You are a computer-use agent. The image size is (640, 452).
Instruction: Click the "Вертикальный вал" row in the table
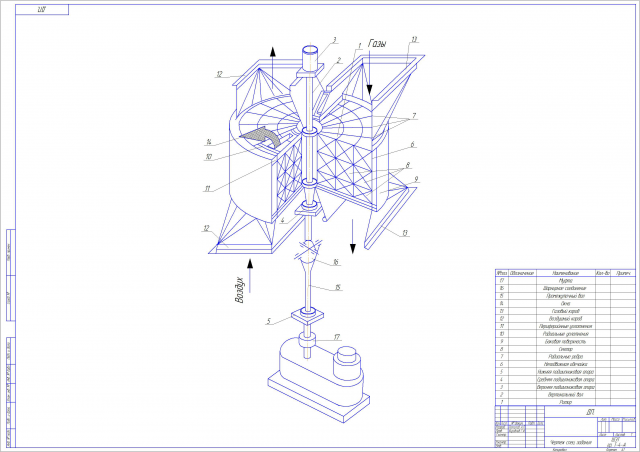565,395
